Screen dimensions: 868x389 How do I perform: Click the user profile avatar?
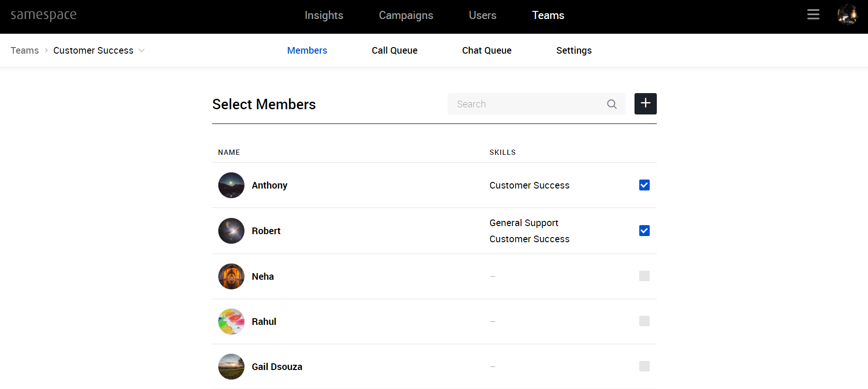847,15
